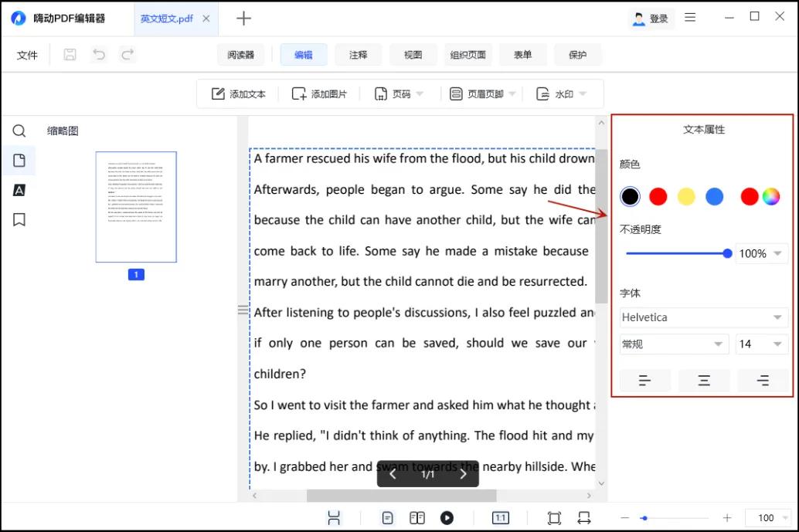Click the save disk icon
The height and width of the screenshot is (532, 799).
pyautogui.click(x=70, y=54)
